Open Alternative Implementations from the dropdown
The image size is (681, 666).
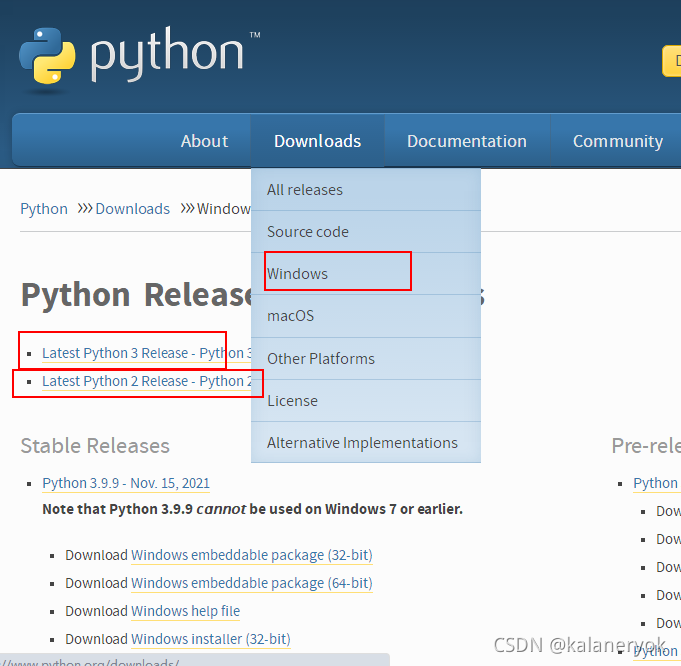366,443
